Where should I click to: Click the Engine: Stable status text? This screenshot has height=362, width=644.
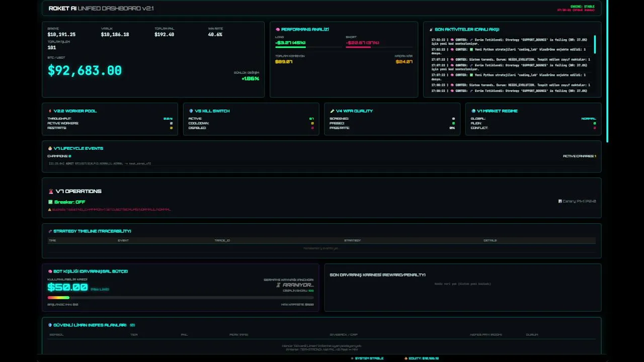(583, 7)
